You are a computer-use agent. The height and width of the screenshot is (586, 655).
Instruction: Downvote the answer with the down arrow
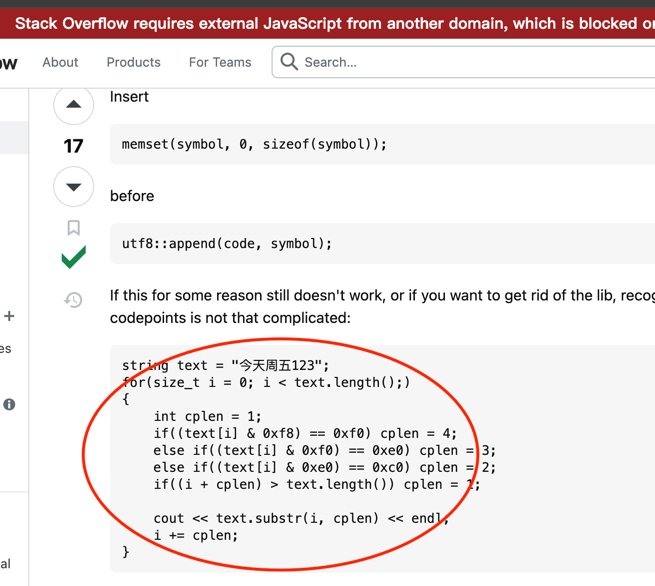(x=74, y=187)
